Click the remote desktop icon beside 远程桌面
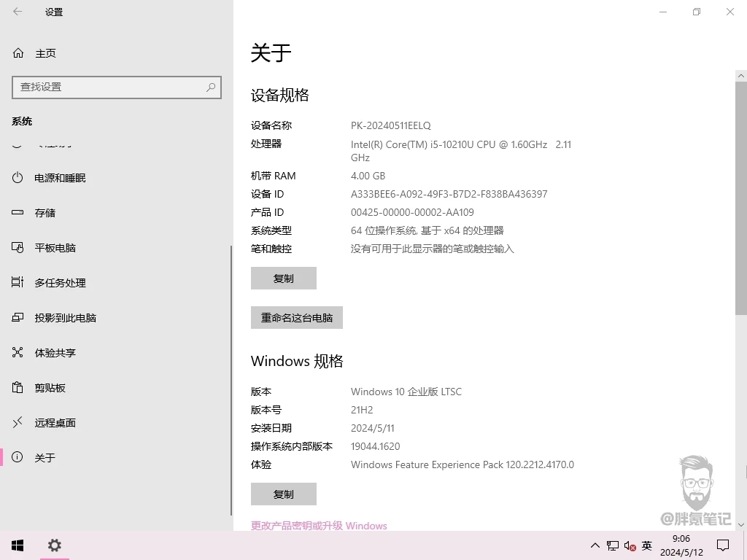 point(18,422)
